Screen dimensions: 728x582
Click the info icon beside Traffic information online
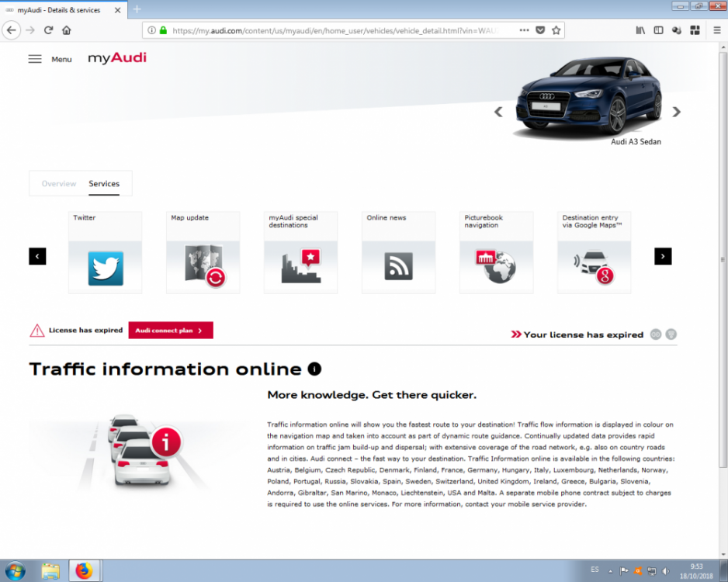click(314, 369)
